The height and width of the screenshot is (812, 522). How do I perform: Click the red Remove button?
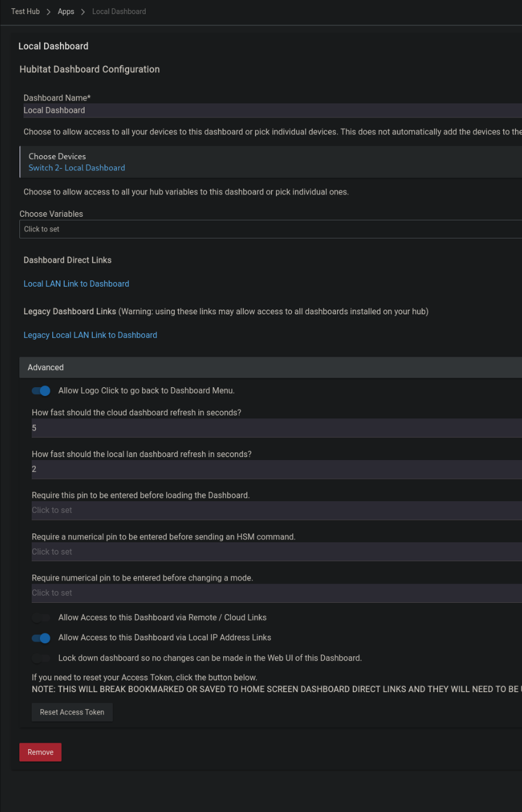(x=40, y=751)
